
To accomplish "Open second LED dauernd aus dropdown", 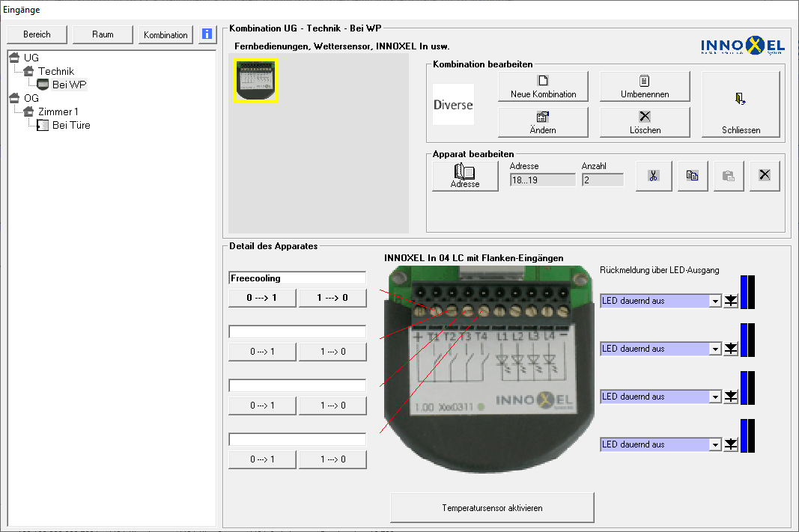I will coord(715,349).
